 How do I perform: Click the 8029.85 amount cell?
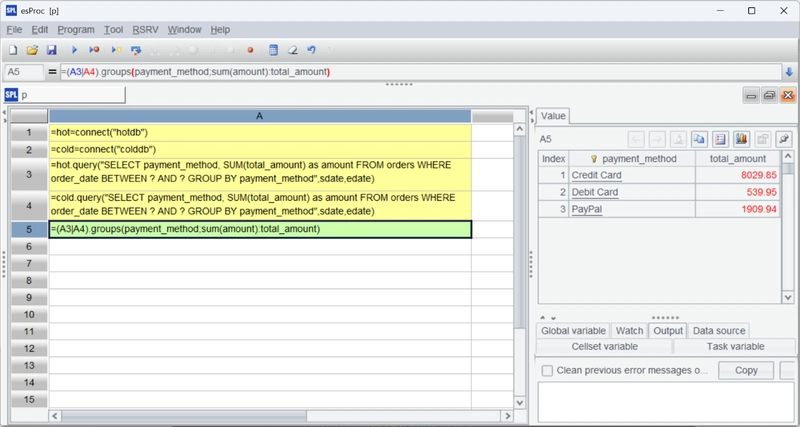point(737,175)
